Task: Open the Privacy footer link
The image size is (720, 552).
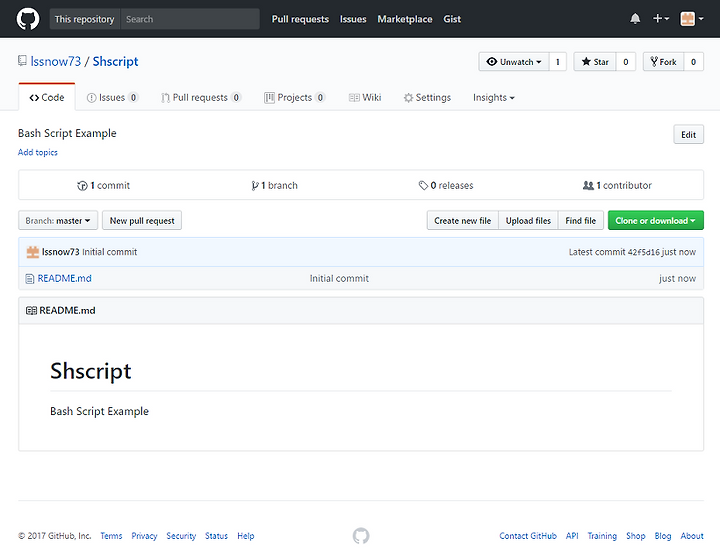Action: pos(144,536)
